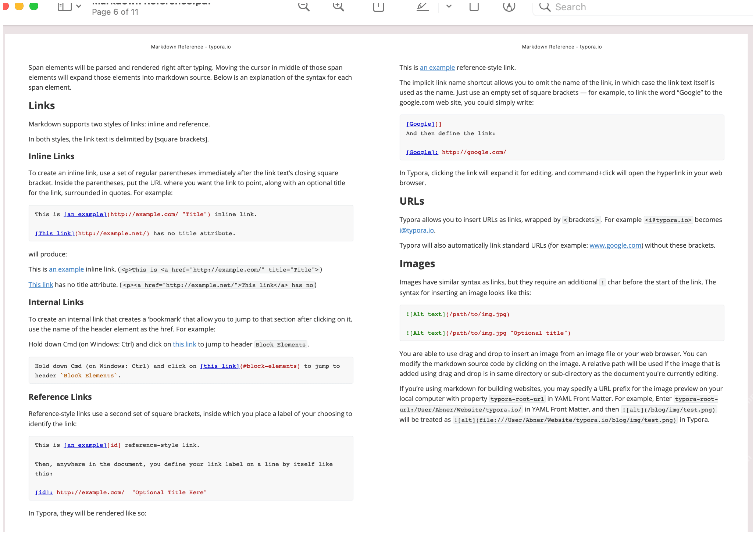
Task: Select the Highlight pen tool
Action: 423,6
